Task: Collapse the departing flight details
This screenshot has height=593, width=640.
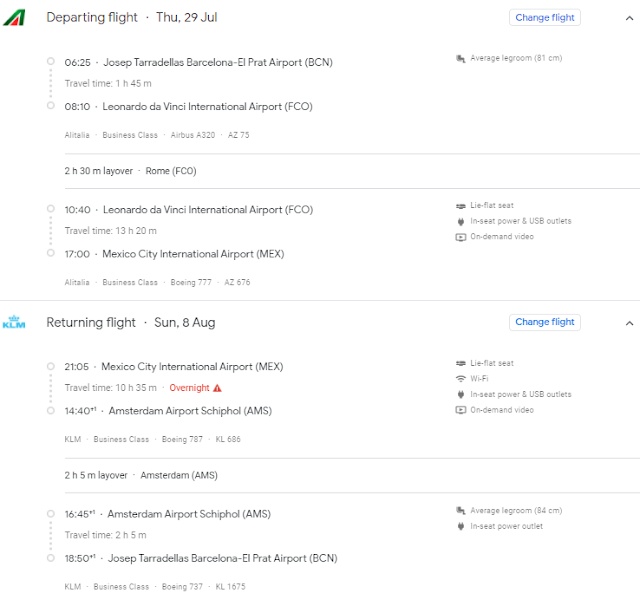Action: coord(629,18)
